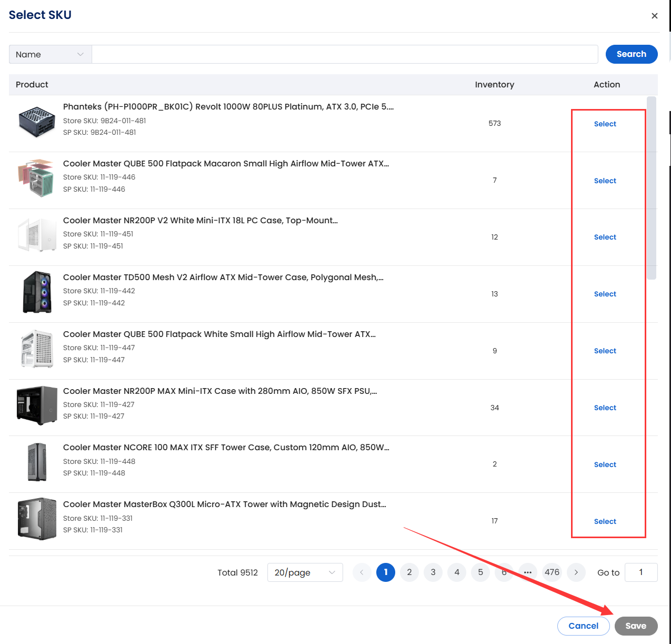The image size is (671, 644).
Task: Click the Phanteks Revolt 1000W product title
Action: tap(228, 107)
